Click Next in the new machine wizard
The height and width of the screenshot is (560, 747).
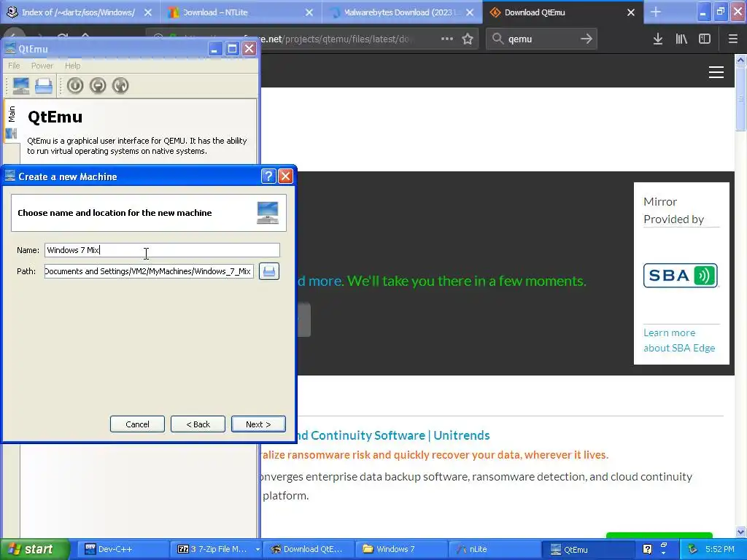258,424
